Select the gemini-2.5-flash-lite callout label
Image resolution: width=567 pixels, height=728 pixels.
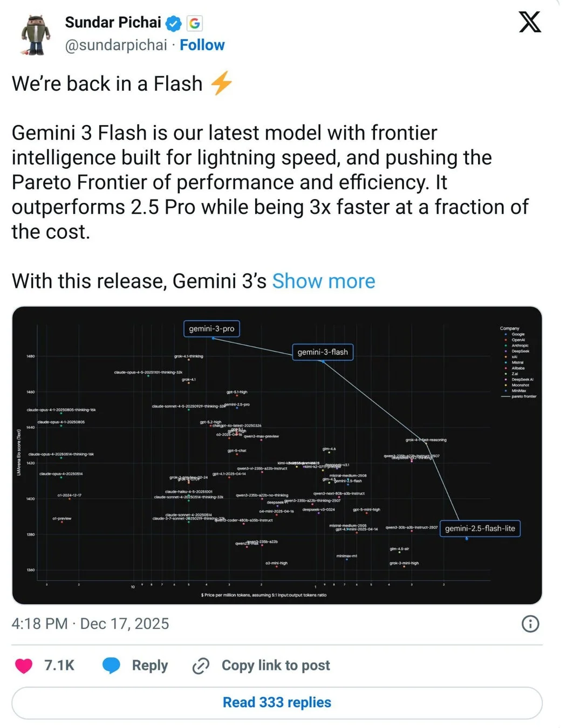click(480, 528)
